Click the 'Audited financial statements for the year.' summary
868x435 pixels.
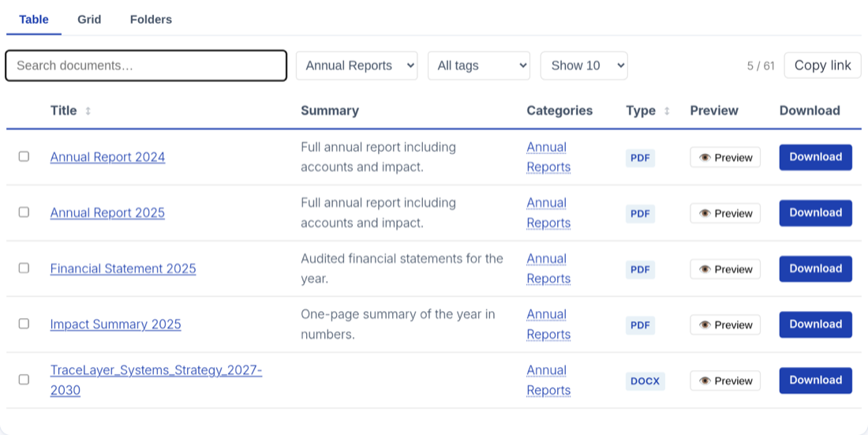(x=402, y=268)
